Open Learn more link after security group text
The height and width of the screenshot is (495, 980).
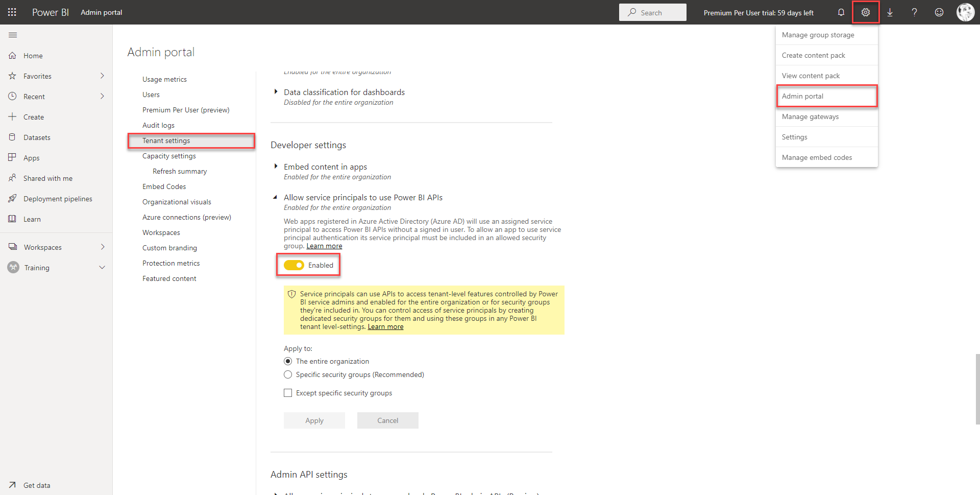pyautogui.click(x=324, y=246)
